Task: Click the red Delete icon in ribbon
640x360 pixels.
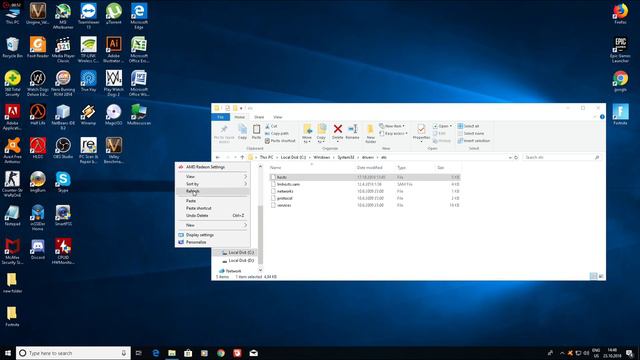Action: click(x=338, y=129)
